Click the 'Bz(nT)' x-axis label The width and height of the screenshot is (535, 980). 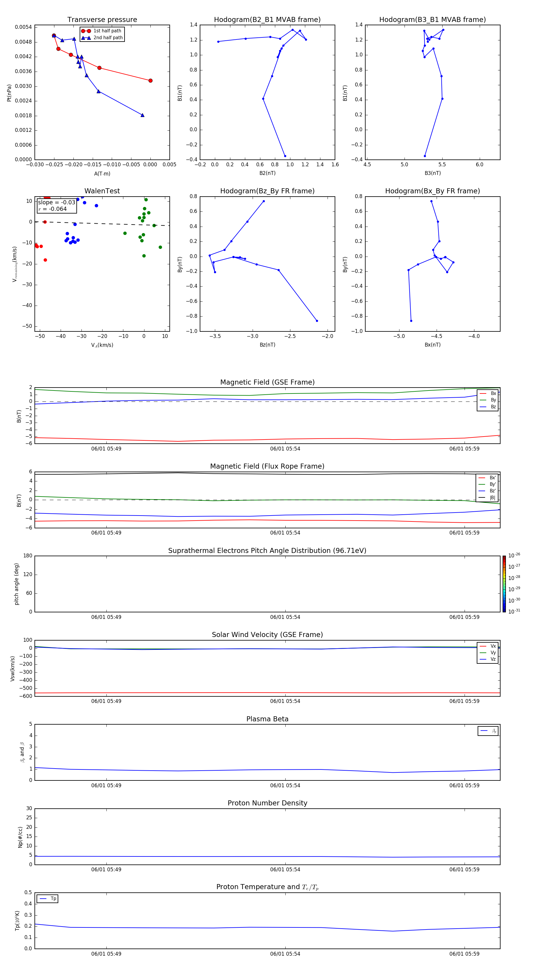tap(267, 345)
